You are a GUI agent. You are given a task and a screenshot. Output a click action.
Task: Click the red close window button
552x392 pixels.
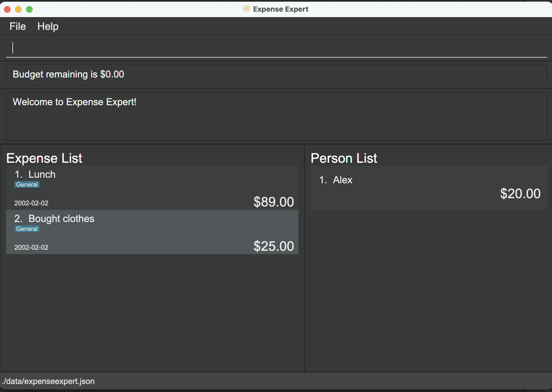[x=7, y=9]
